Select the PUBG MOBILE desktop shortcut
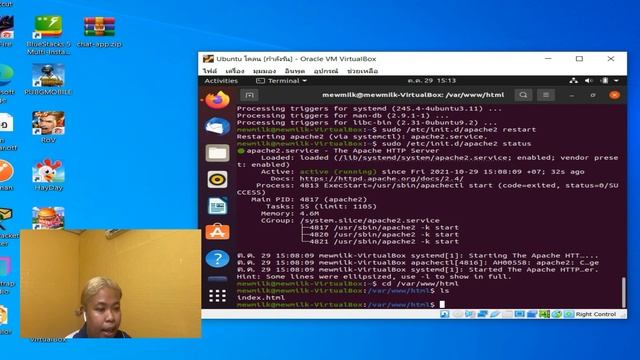640x360 pixels. pyautogui.click(x=48, y=80)
